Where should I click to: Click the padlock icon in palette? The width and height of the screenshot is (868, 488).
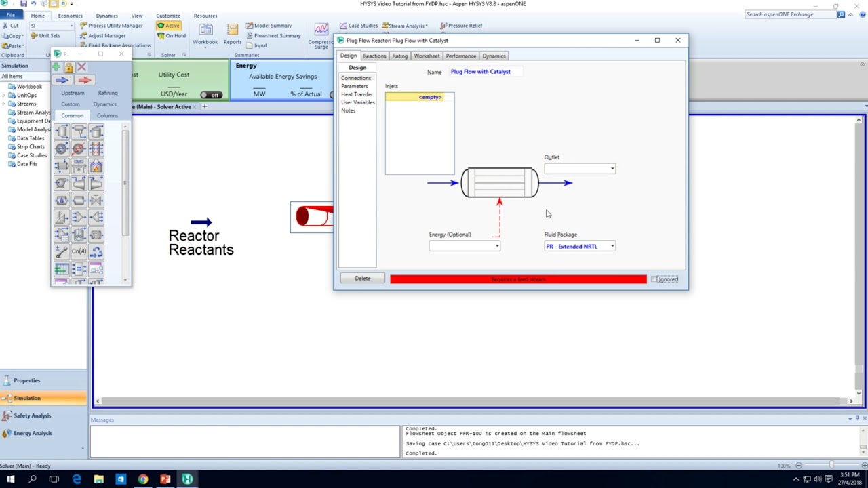[x=68, y=67]
